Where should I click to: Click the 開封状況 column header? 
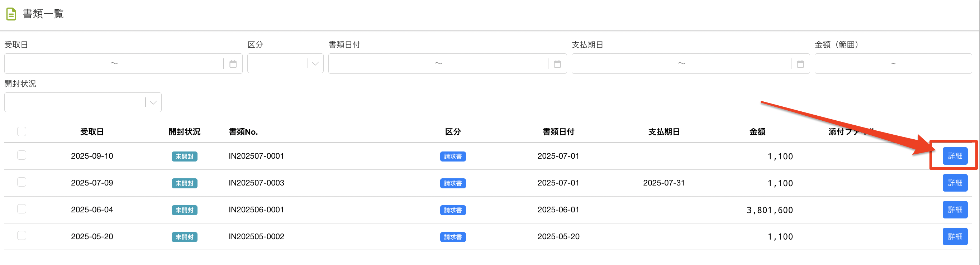(x=185, y=132)
